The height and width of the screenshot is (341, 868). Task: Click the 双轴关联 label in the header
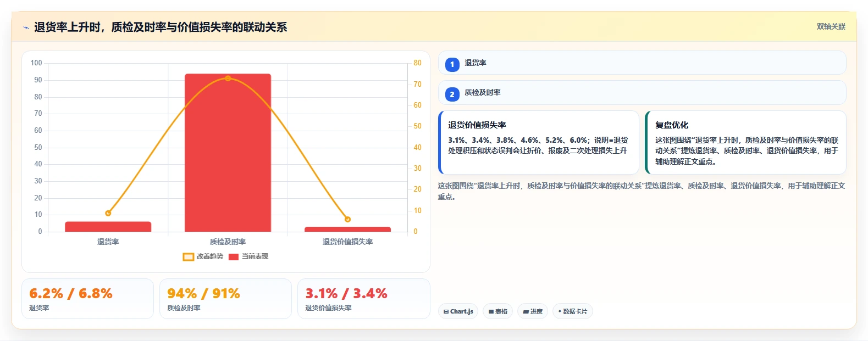tap(831, 27)
